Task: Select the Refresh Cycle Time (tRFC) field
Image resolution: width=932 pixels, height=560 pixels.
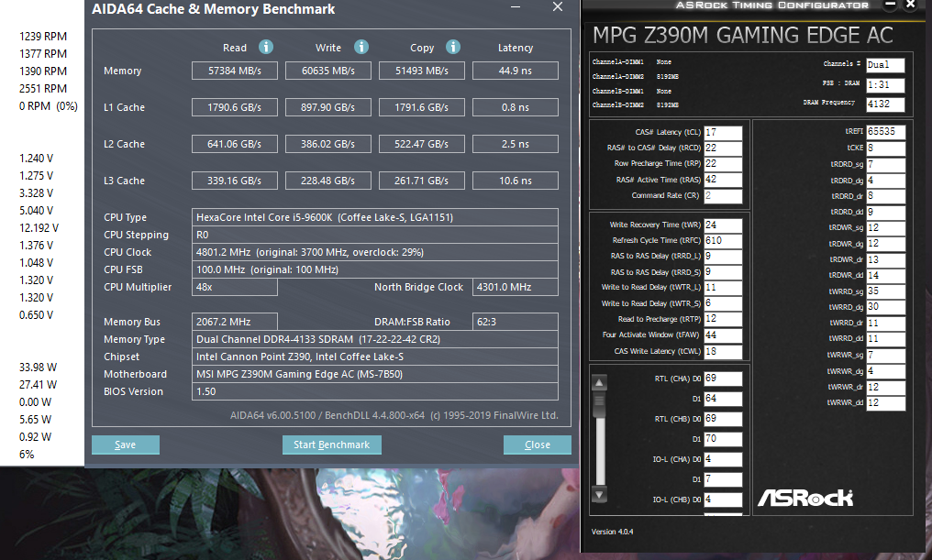Action: pos(723,240)
